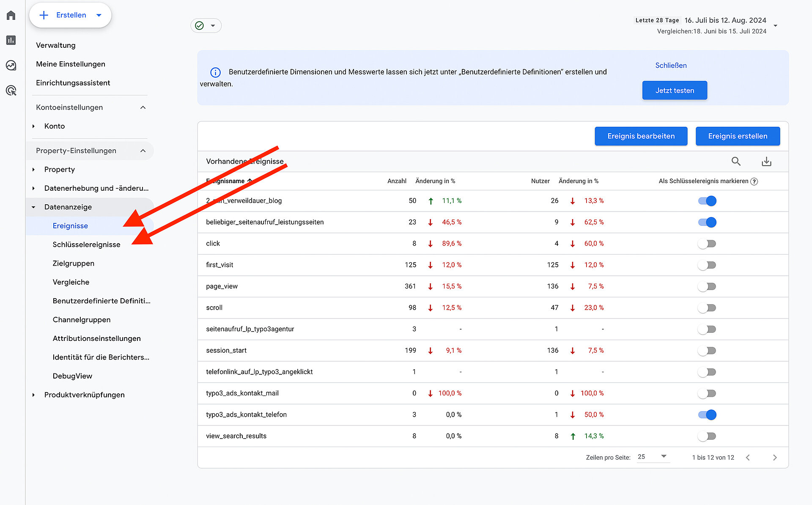Toggle Schlüsselereignis for 2min_verweildauer_blog
The width and height of the screenshot is (812, 505).
point(707,201)
